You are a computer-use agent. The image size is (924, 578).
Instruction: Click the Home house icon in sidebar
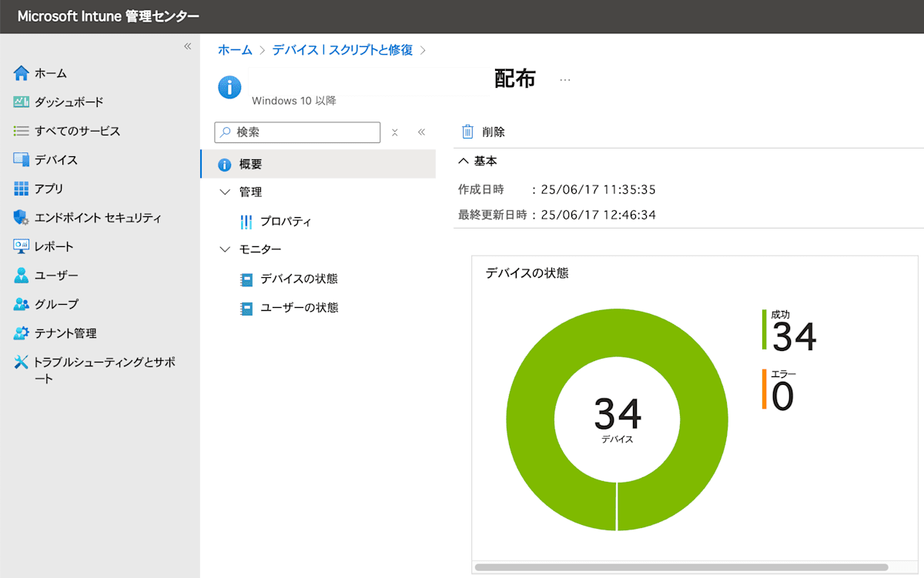(21, 73)
